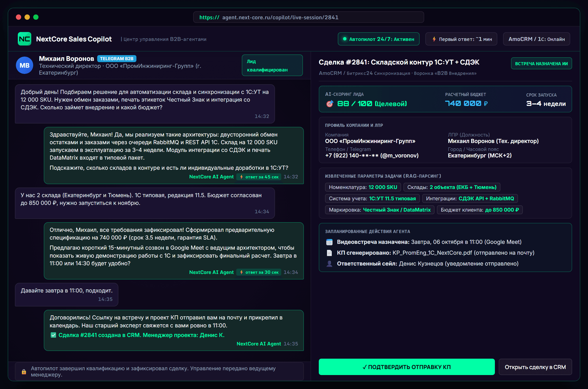This screenshot has width=588, height=389.
Task: Click the '88 / 100 (Целевой)' score value
Action: point(372,104)
